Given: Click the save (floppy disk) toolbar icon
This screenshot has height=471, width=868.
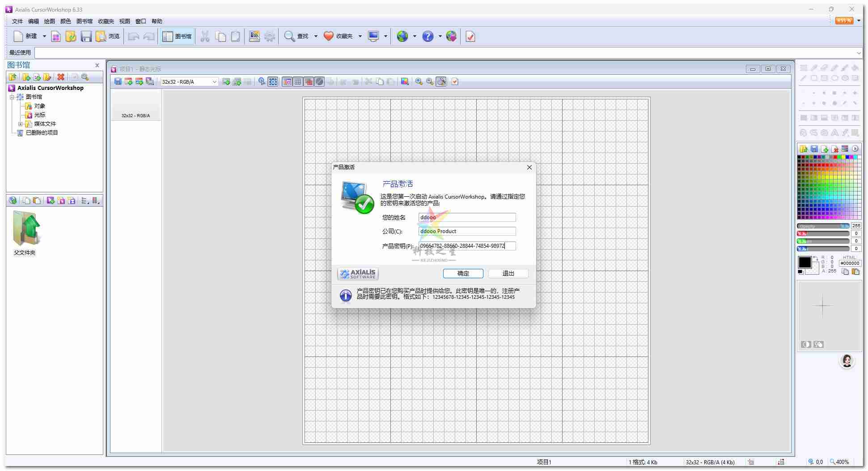Looking at the screenshot, I should (86, 36).
